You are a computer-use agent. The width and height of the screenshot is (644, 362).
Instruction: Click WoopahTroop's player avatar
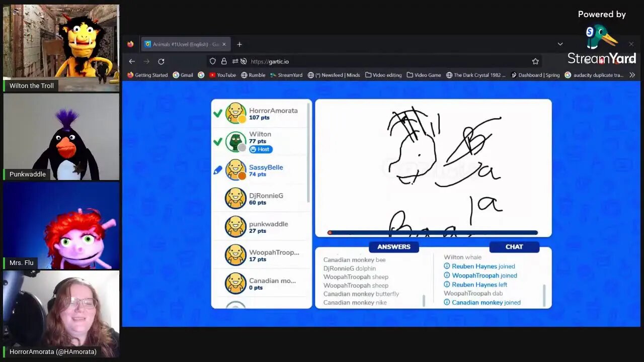[x=235, y=255]
